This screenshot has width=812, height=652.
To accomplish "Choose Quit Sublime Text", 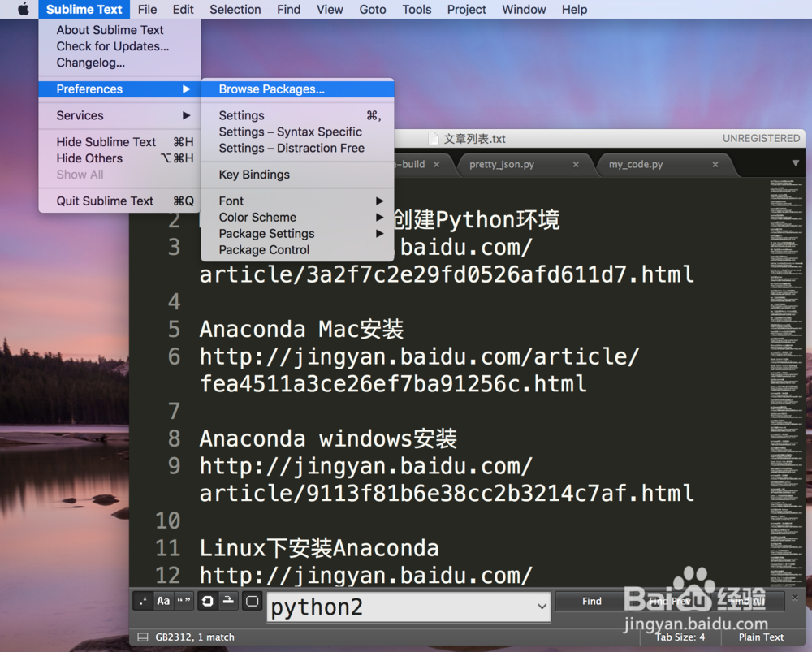I will point(119,201).
